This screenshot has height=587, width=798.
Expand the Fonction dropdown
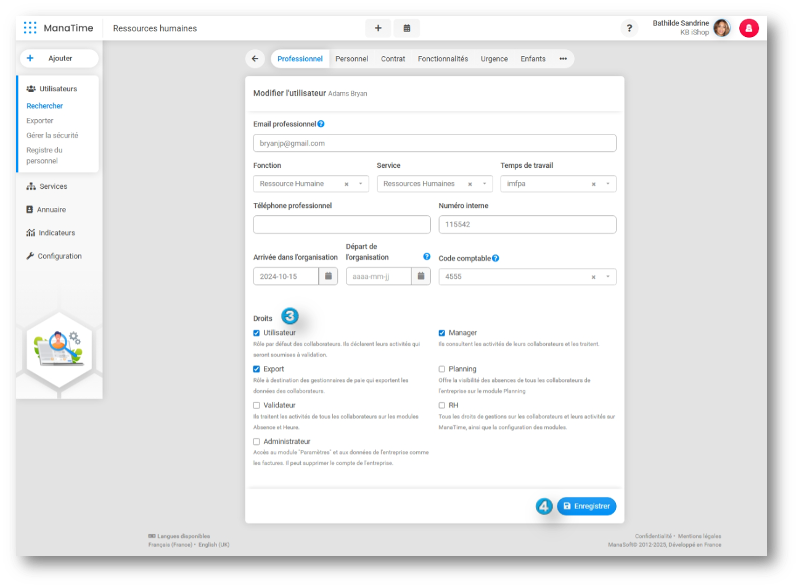[x=361, y=184]
